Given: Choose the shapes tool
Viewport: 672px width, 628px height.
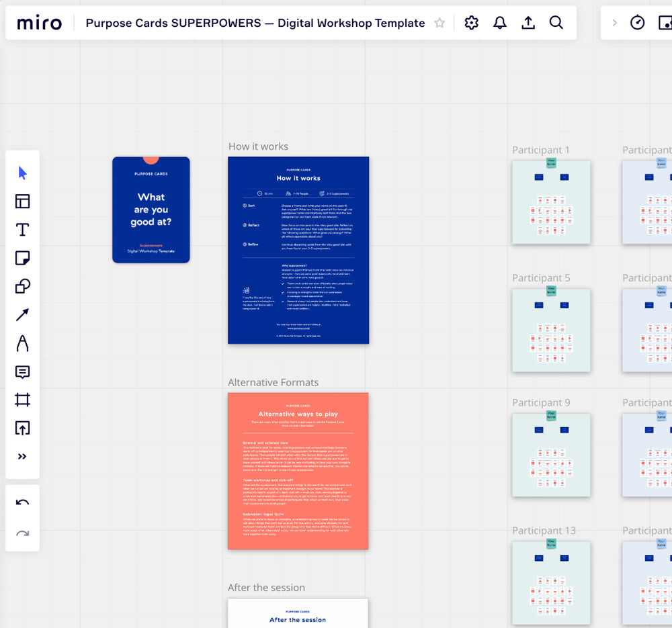Looking at the screenshot, I should point(22,287).
